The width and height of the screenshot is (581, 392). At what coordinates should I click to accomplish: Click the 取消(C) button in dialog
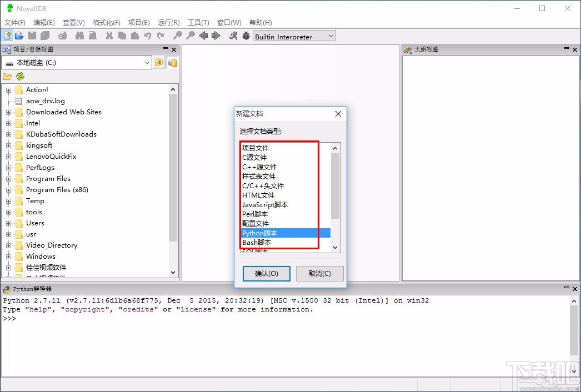point(319,274)
